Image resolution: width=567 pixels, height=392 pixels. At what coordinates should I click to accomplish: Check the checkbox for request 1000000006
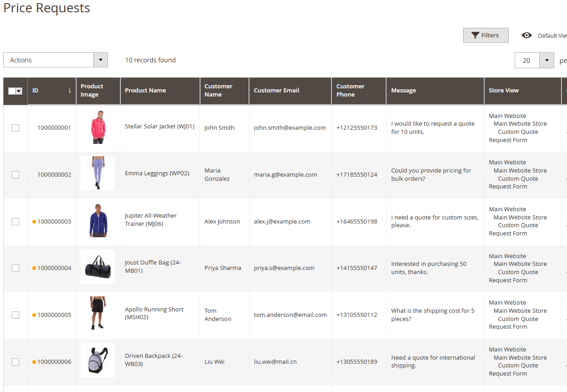(x=15, y=361)
